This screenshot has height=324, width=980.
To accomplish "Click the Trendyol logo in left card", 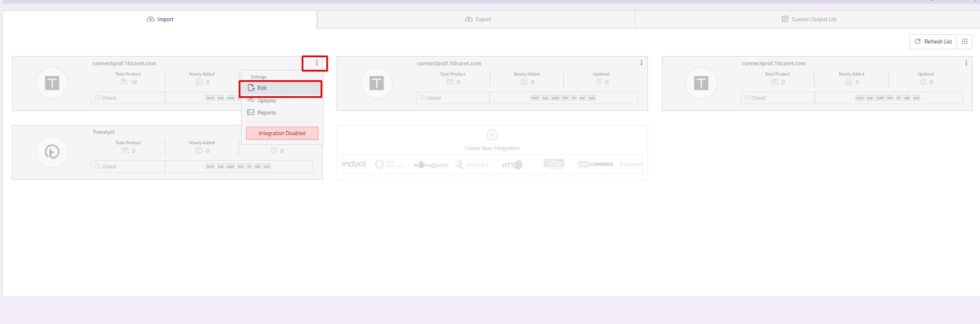I will pyautogui.click(x=52, y=152).
